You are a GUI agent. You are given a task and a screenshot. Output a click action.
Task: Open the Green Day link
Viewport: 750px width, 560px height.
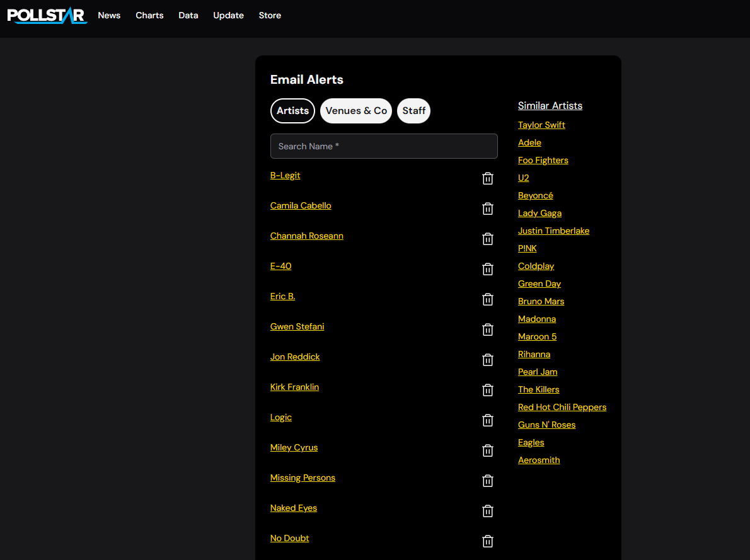[x=539, y=284]
